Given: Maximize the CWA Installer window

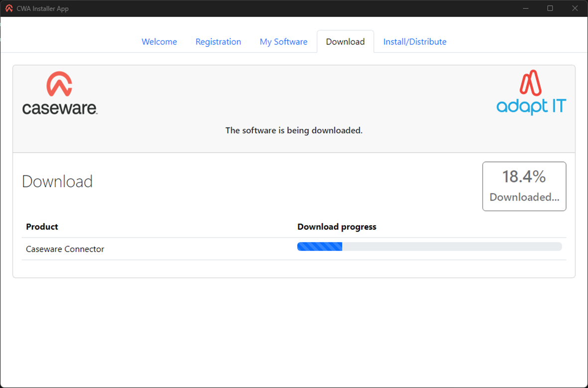Looking at the screenshot, I should 550,8.
